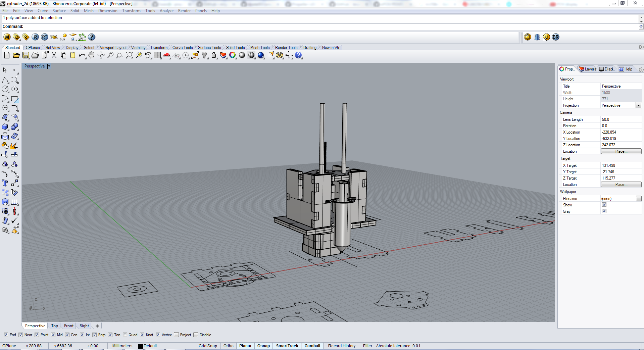644x350 pixels.
Task: Click the light bulb hide/show icon
Action: [x=204, y=55]
